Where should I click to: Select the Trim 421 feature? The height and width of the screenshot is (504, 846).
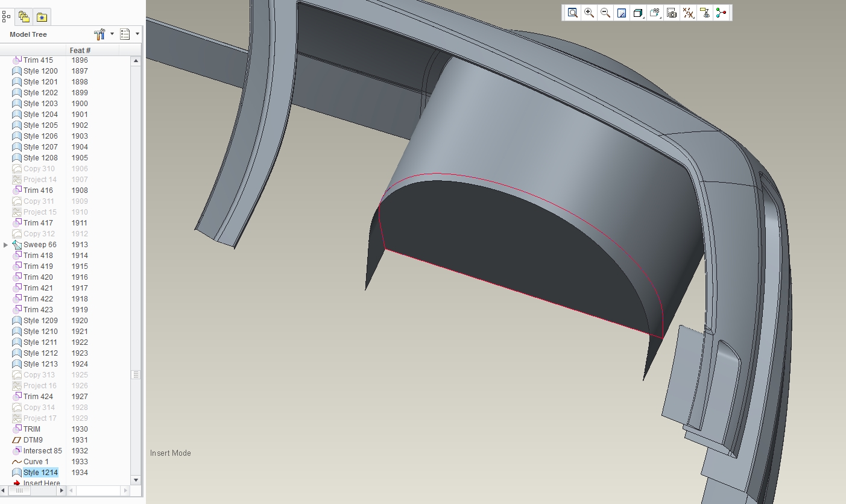(x=38, y=288)
